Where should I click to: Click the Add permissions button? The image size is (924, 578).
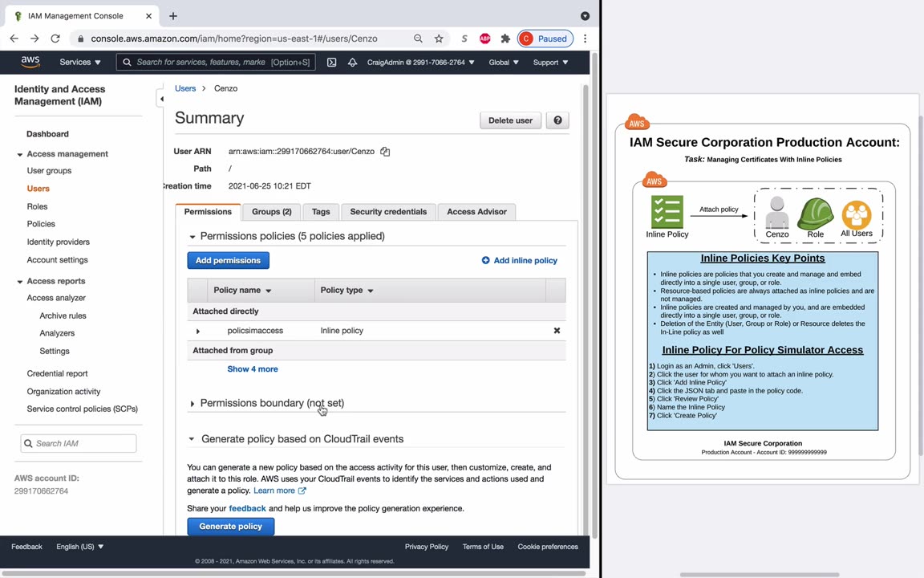click(x=228, y=260)
